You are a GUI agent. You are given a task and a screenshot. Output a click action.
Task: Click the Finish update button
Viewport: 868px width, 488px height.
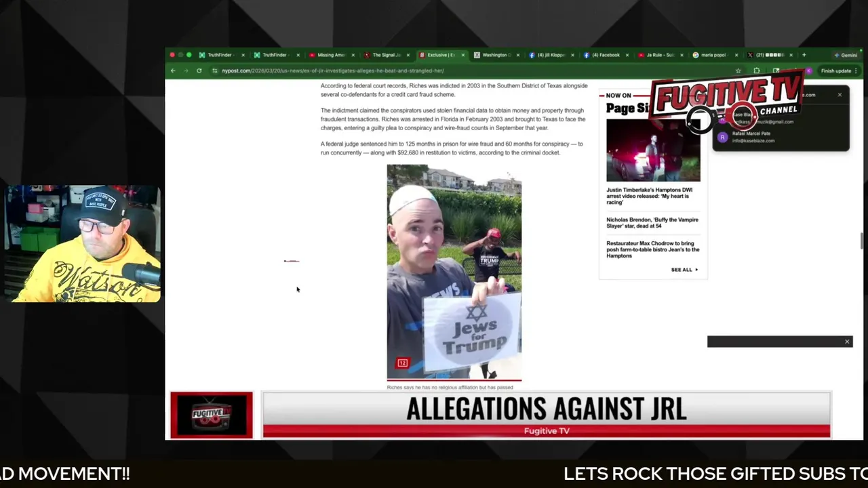(836, 70)
